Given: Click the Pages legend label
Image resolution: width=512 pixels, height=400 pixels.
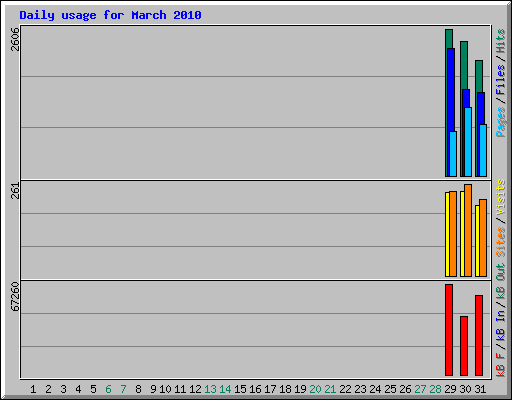Looking at the screenshot, I should [x=500, y=122].
